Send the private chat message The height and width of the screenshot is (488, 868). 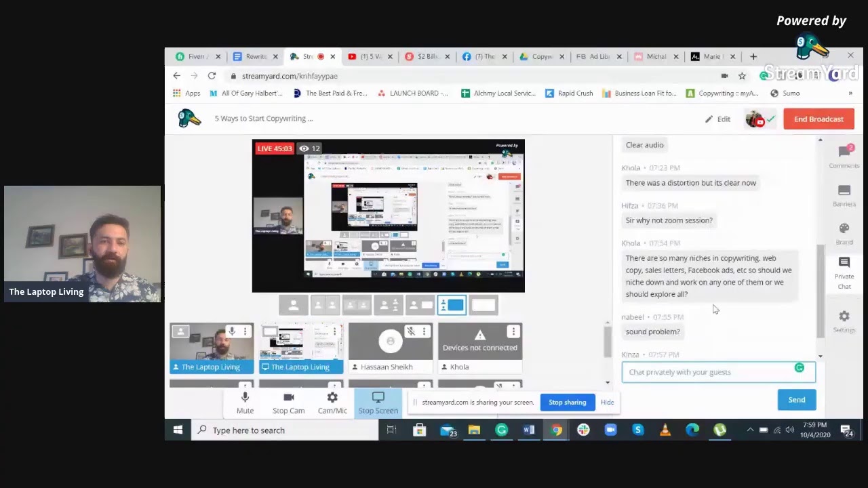(x=797, y=400)
